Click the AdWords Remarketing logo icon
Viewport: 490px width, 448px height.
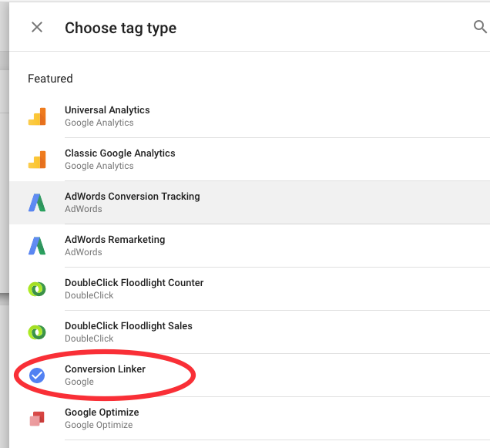[37, 246]
